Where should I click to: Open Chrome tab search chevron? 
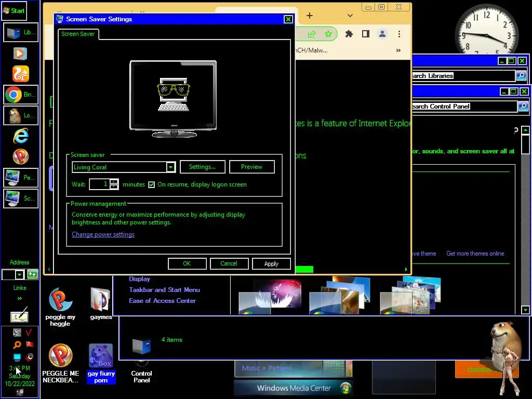pyautogui.click(x=350, y=16)
